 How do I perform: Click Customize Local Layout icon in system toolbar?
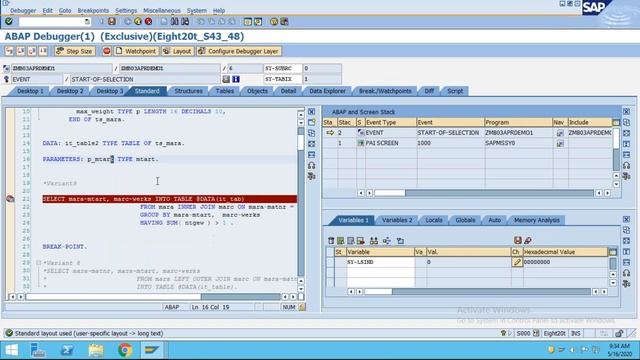(x=284, y=21)
